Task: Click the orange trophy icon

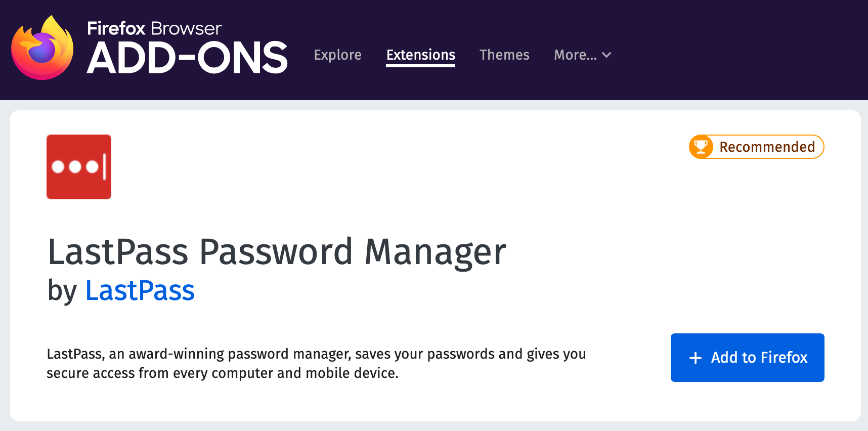Action: click(x=701, y=147)
